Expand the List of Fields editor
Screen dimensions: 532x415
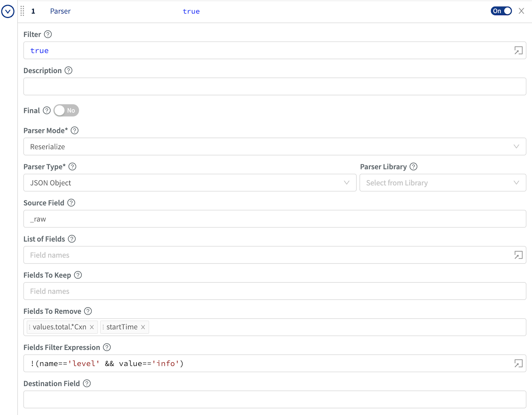[x=518, y=255]
